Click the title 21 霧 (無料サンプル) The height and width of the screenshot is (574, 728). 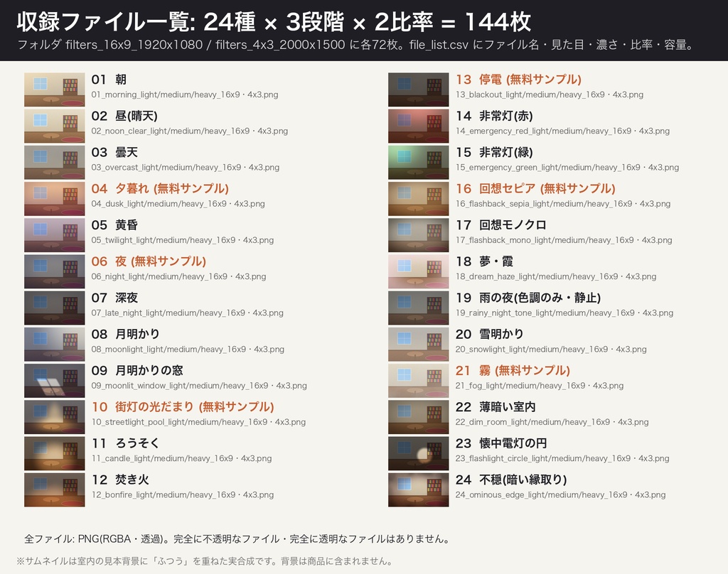(513, 371)
